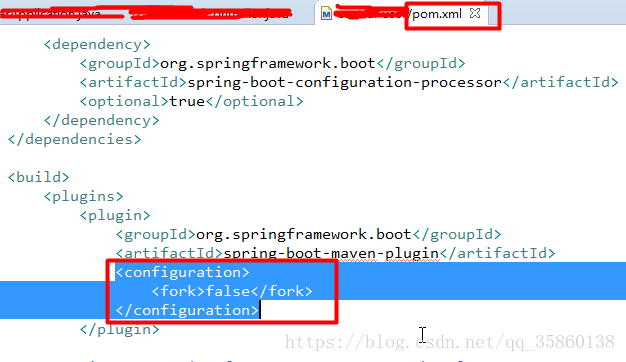
Task: Click the opening build tag
Action: coord(39,177)
